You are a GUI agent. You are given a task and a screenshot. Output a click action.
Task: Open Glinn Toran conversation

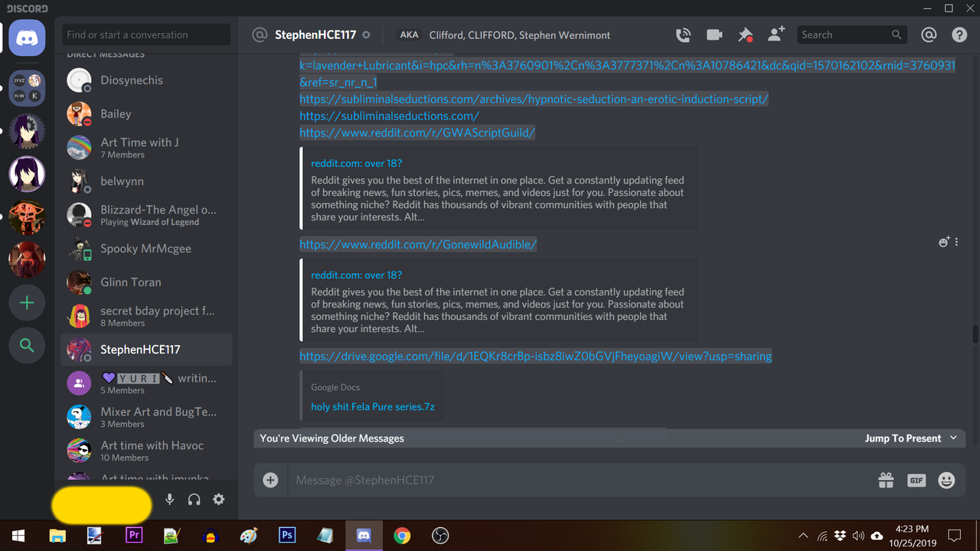pyautogui.click(x=146, y=282)
